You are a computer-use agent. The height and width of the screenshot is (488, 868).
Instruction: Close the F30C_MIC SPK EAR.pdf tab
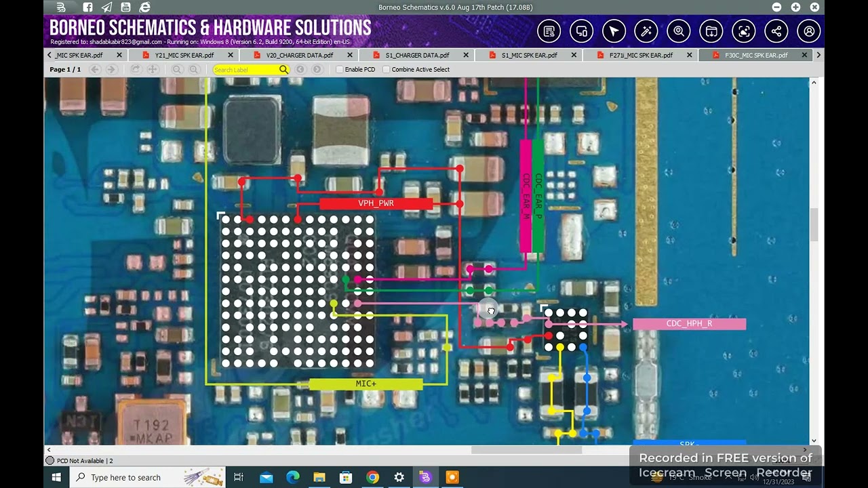click(x=805, y=55)
